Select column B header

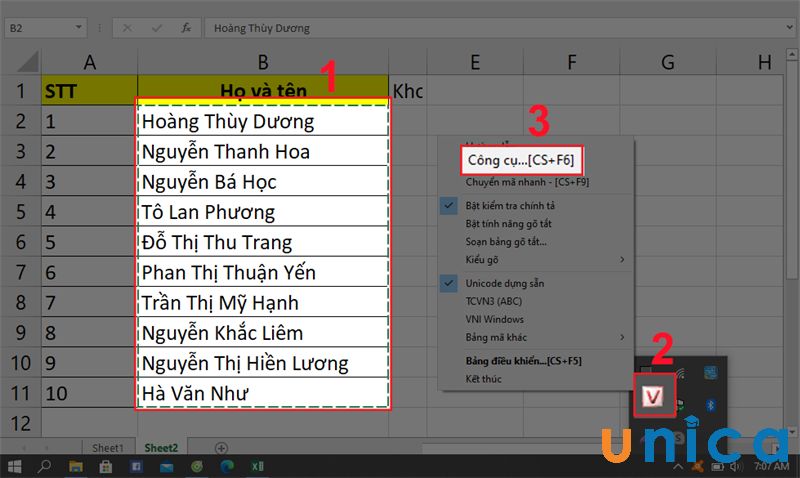pos(263,62)
